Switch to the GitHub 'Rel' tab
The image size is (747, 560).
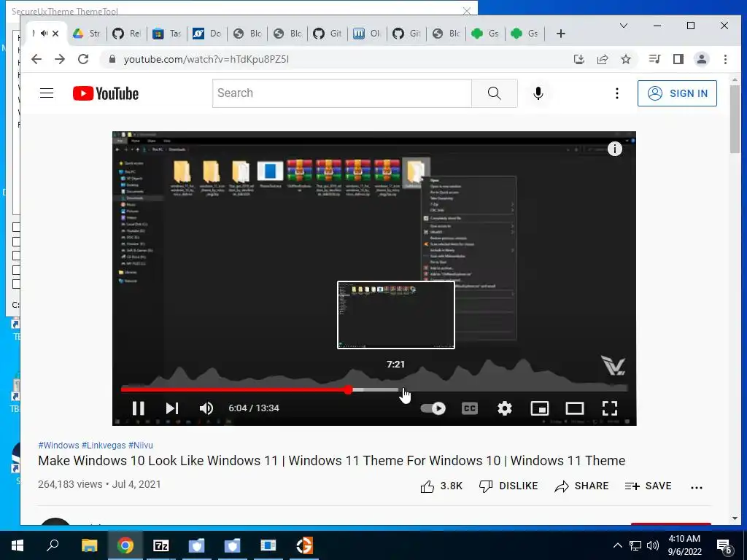127,34
